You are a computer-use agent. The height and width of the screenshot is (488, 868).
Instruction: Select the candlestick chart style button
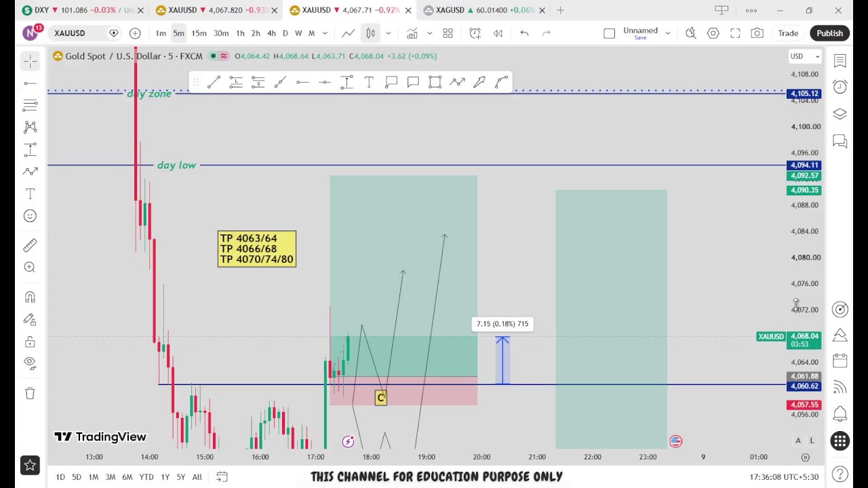(370, 33)
